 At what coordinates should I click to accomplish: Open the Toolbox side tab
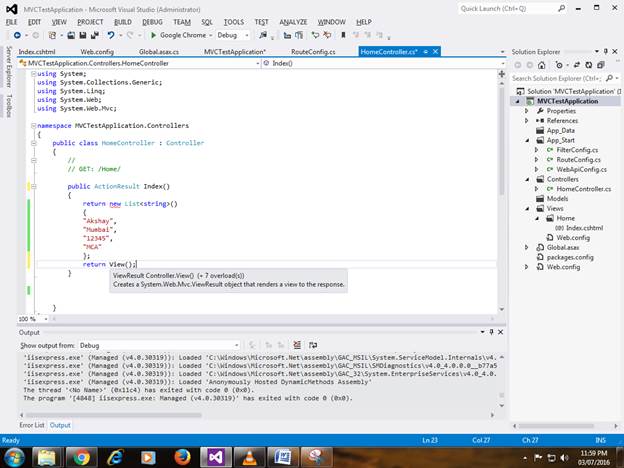(9, 105)
